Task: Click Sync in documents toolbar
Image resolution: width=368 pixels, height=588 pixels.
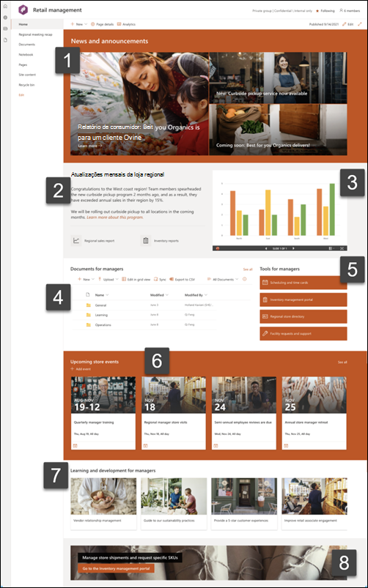Action: click(160, 280)
